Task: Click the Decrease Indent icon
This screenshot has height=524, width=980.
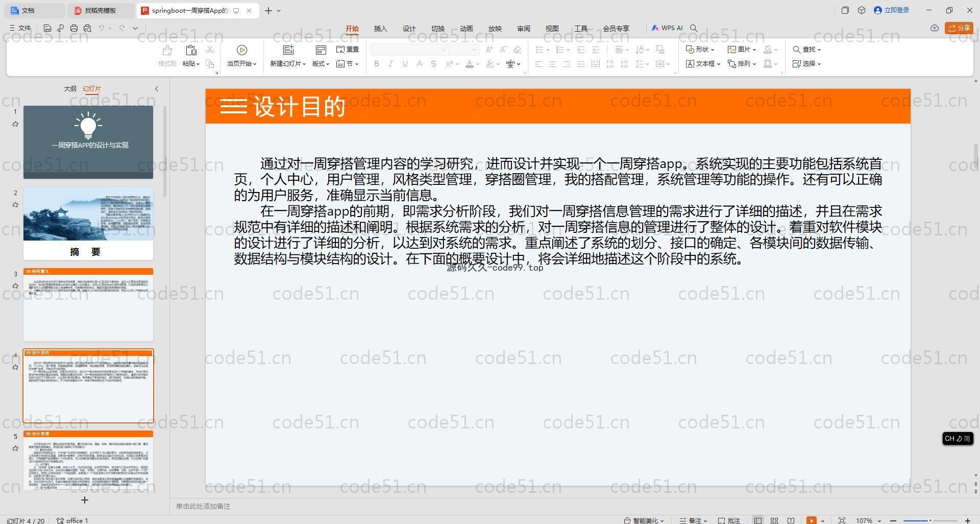Action: click(581, 50)
